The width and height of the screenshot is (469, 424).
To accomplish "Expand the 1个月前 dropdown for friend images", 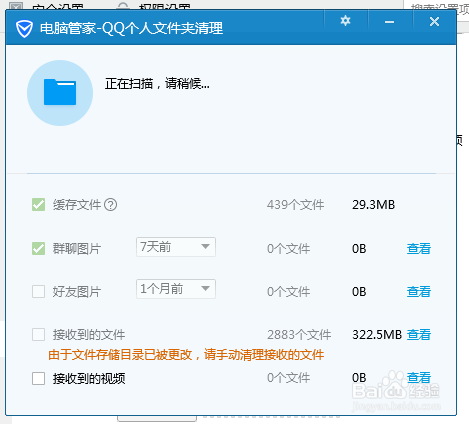I will click(x=176, y=289).
